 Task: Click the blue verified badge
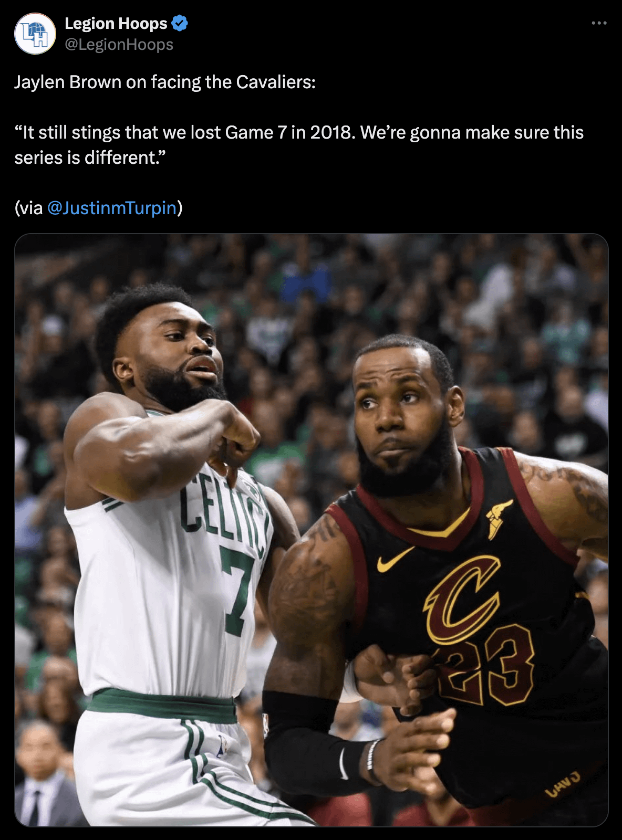180,23
